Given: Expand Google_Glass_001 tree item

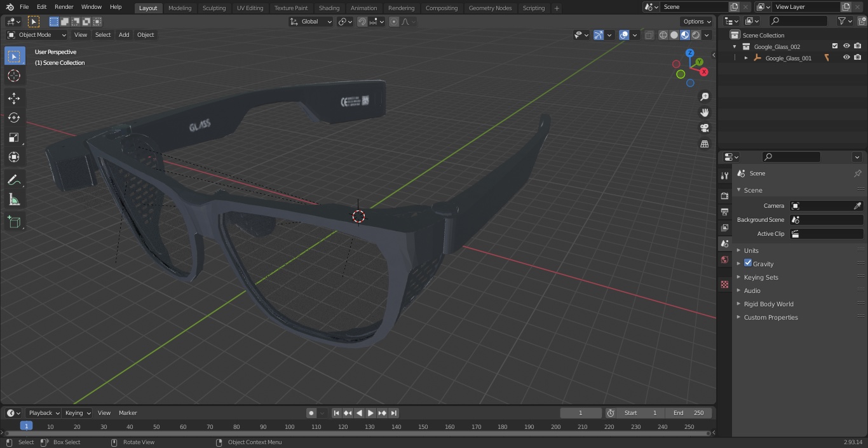Looking at the screenshot, I should pos(746,58).
